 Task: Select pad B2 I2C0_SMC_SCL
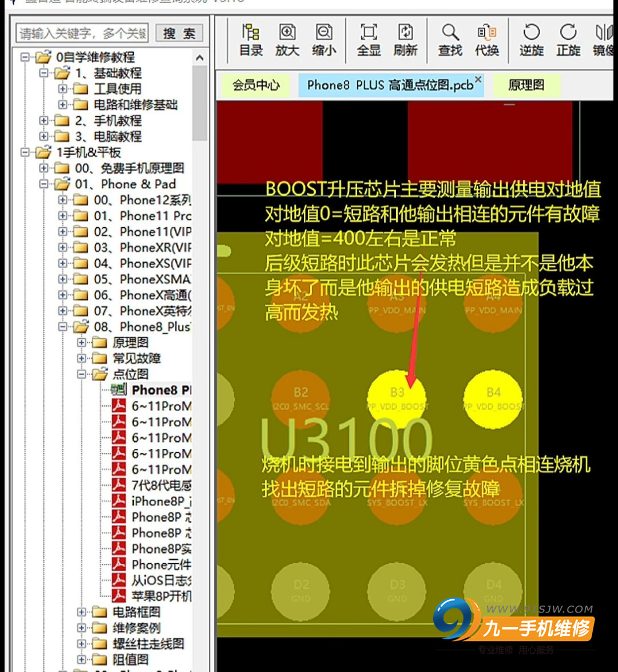point(301,400)
